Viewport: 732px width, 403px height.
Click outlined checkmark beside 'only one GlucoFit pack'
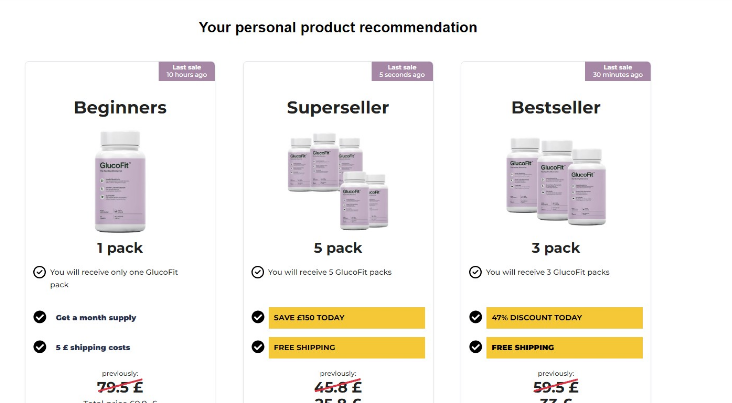click(x=40, y=272)
